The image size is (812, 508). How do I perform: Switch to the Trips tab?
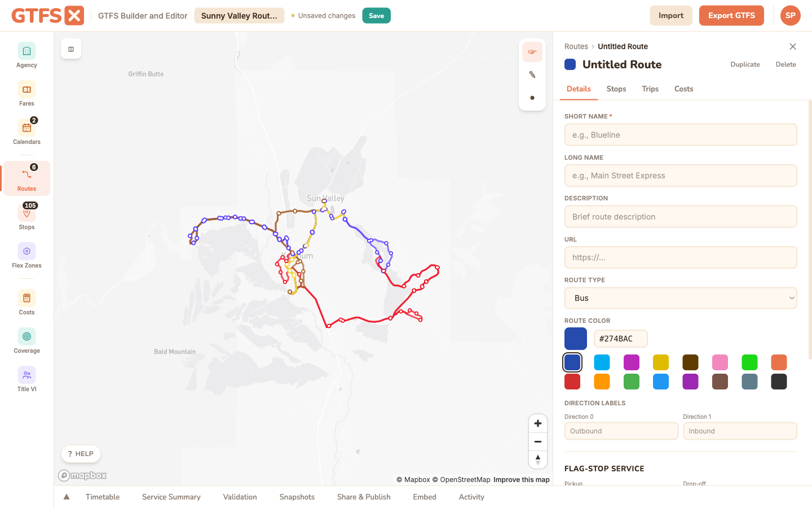pyautogui.click(x=650, y=89)
